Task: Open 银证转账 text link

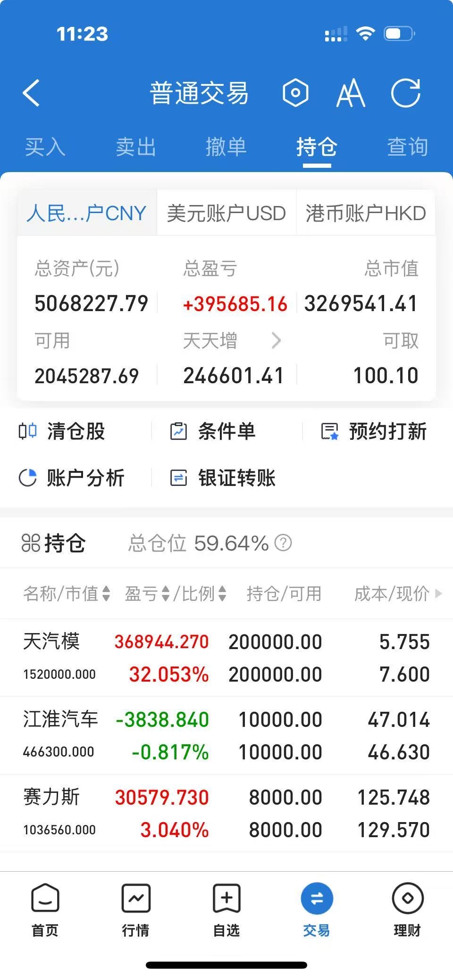Action: point(237,478)
